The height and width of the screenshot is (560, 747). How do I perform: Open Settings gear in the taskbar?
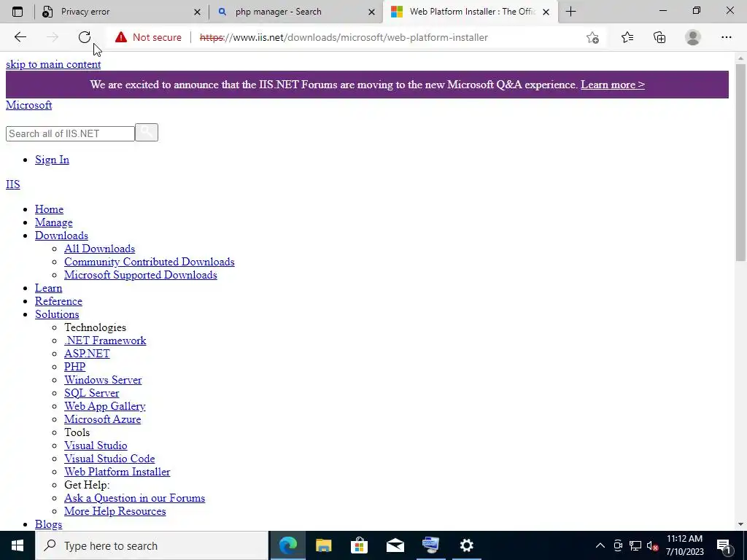466,545
